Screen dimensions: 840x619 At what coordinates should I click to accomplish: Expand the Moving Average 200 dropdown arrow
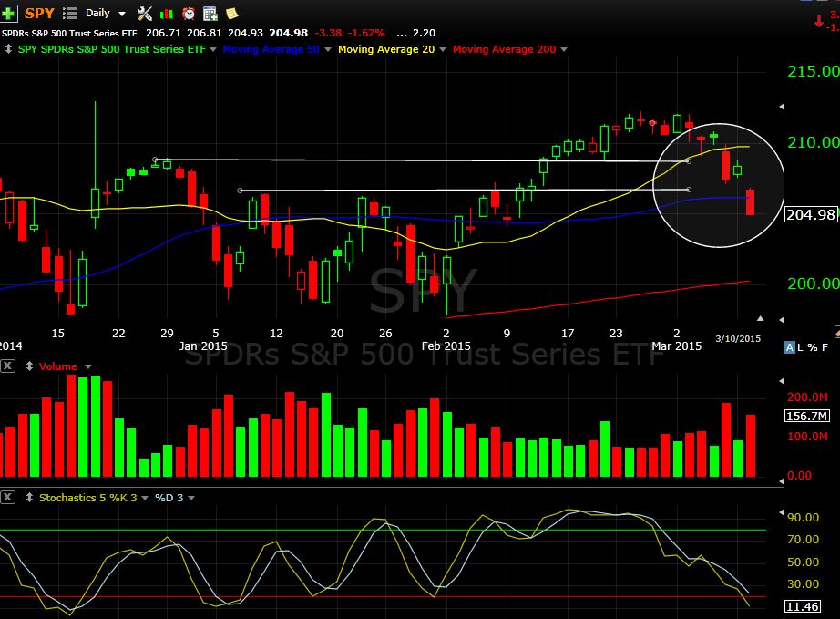point(564,49)
